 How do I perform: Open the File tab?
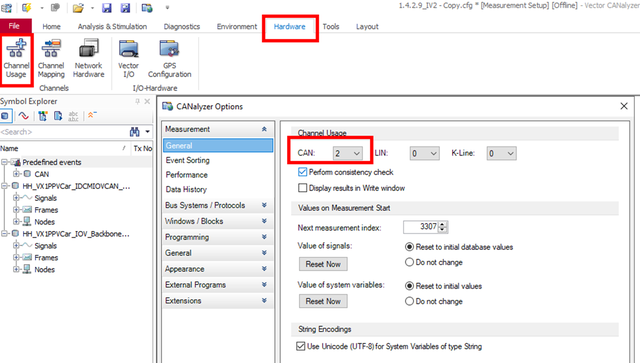[x=15, y=26]
